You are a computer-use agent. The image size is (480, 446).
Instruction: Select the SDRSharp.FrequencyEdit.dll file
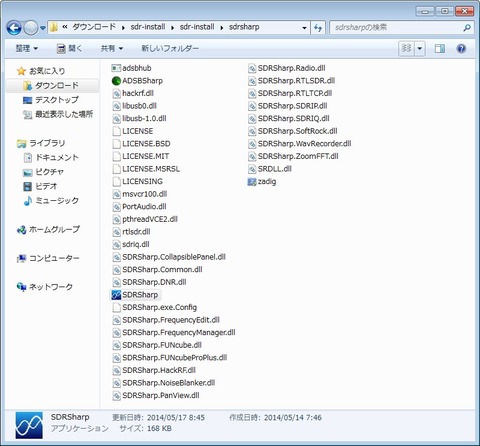(x=166, y=320)
